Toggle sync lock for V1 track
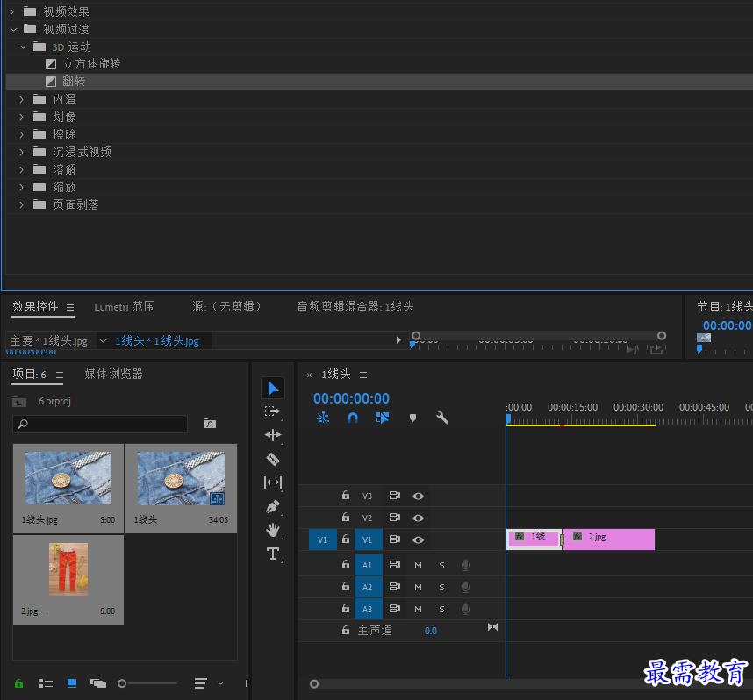This screenshot has width=753, height=700. coord(395,539)
